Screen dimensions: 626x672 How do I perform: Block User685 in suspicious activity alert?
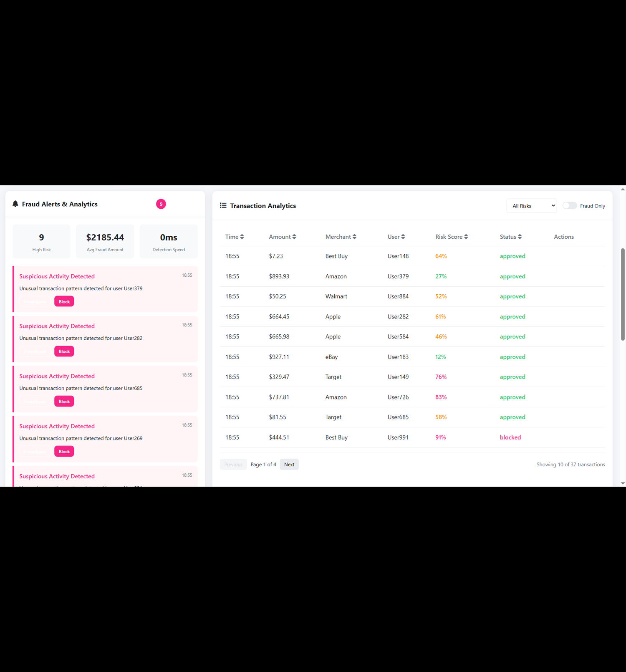click(64, 402)
